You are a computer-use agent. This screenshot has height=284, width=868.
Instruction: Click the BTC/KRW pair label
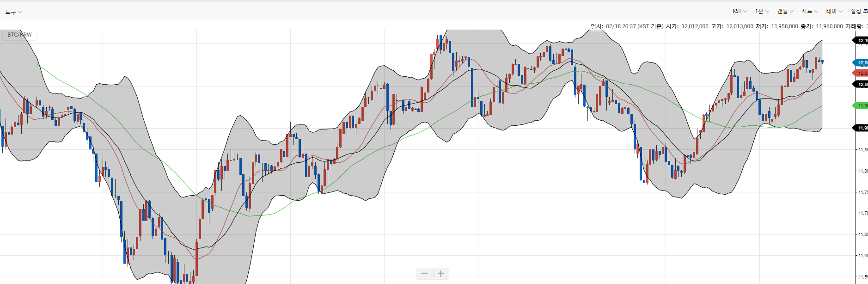tap(19, 35)
